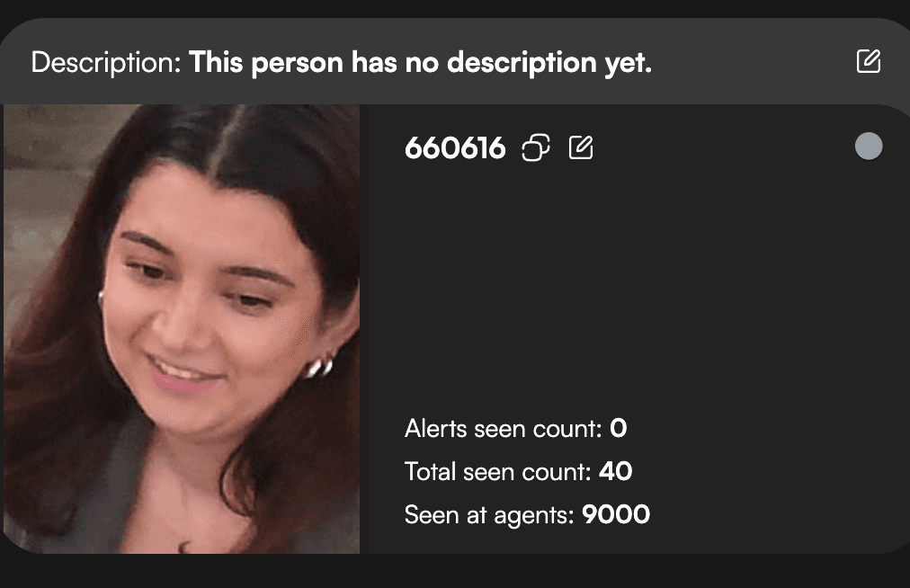
Task: Select the 'Total seen count' label
Action: coord(497,471)
